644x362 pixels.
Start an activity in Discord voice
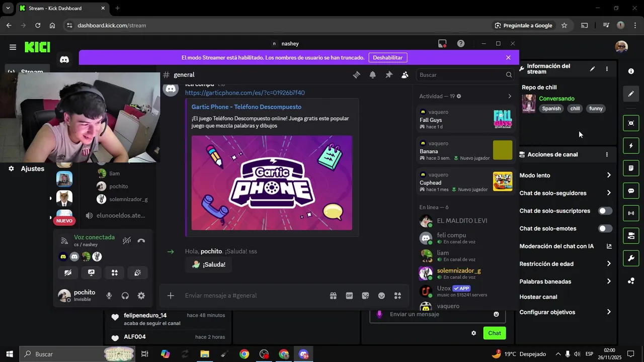click(x=115, y=273)
